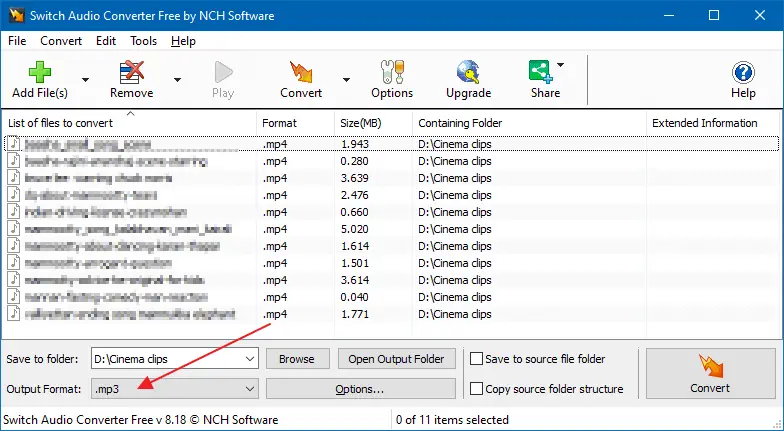
Task: Select file icon in the 0.280 MB row
Action: [14, 161]
